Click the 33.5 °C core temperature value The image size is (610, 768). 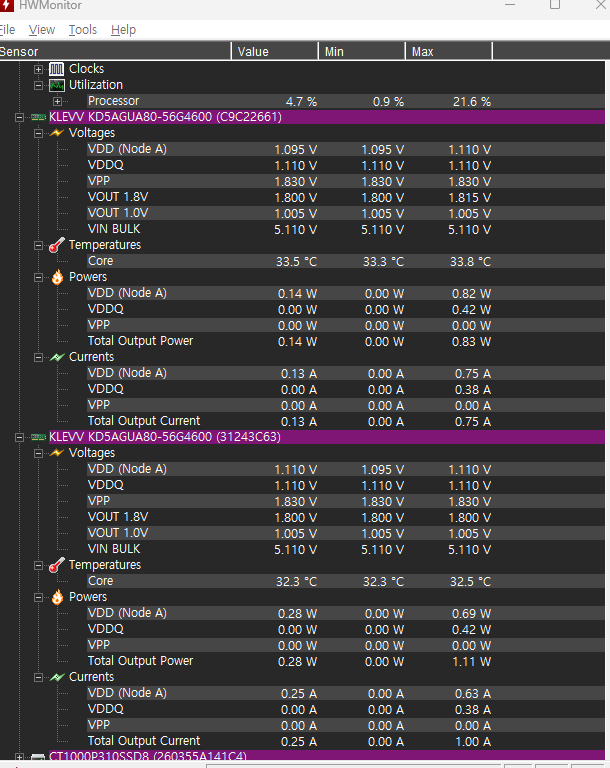296,262
